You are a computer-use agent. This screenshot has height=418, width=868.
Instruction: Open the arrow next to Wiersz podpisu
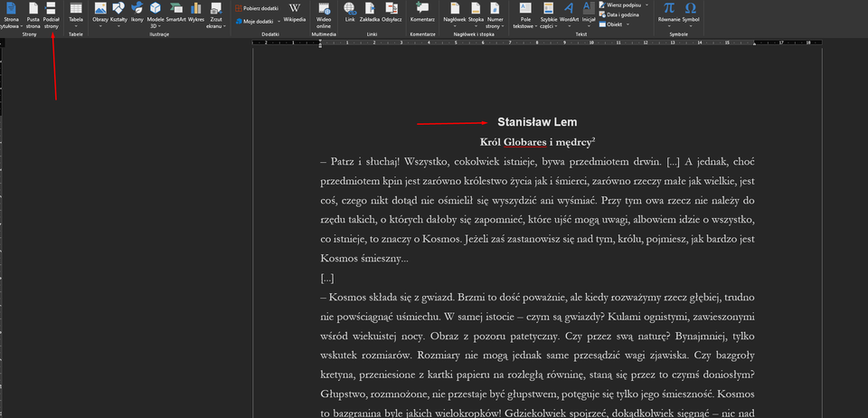pos(646,5)
